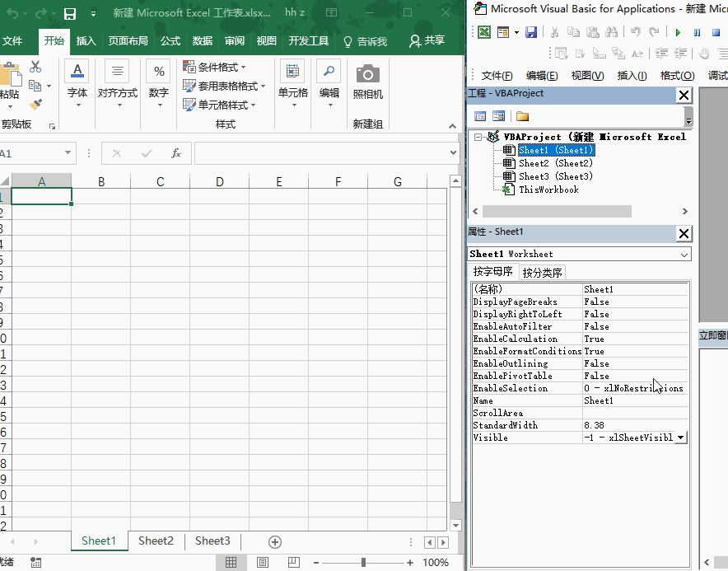Image resolution: width=728 pixels, height=571 pixels.
Task: Add a new sheet with the plus icon
Action: pyautogui.click(x=275, y=541)
